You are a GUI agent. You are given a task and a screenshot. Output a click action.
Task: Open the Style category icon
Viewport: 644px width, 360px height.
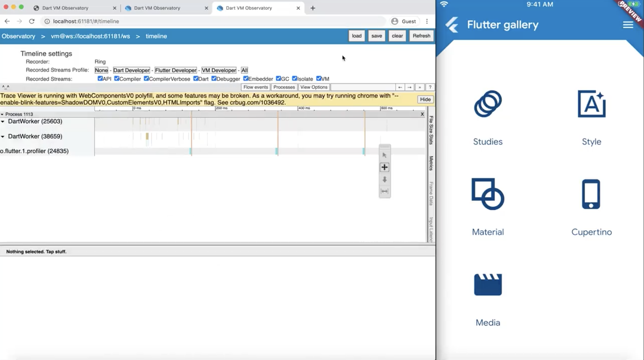(x=591, y=104)
